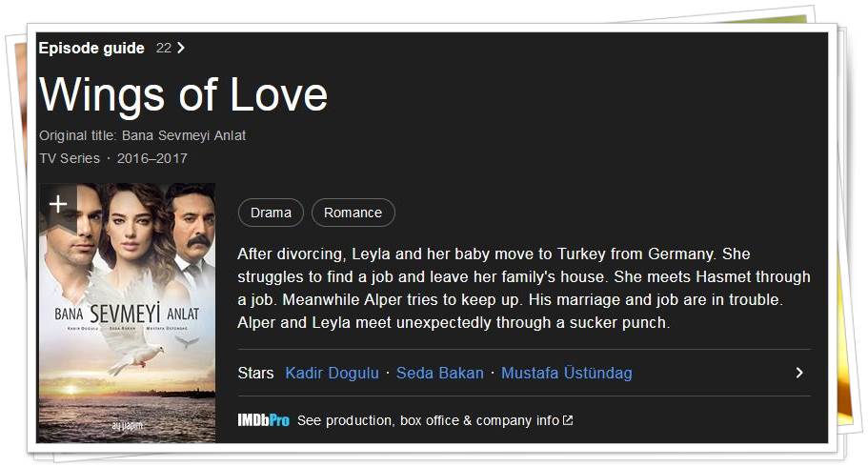Add title to watchlist via plus ribbon
The height and width of the screenshot is (467, 868).
click(x=58, y=206)
